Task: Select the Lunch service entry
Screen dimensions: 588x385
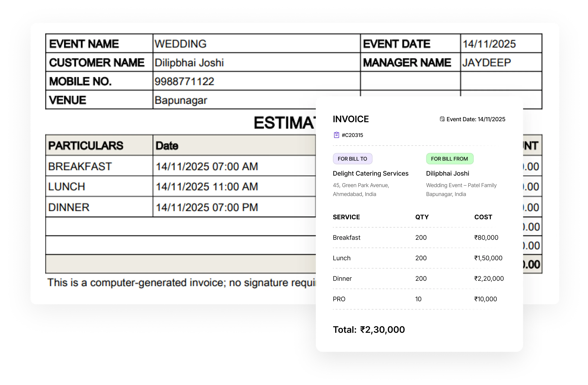Action: [342, 258]
